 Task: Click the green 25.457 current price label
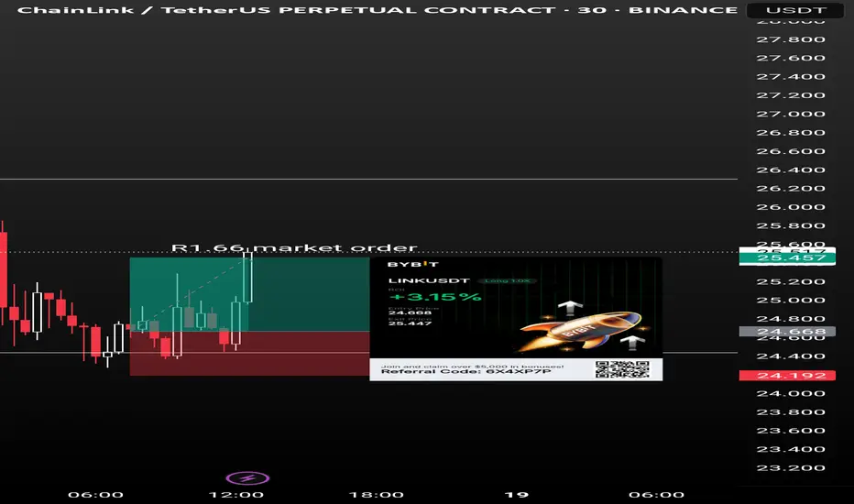tap(787, 257)
